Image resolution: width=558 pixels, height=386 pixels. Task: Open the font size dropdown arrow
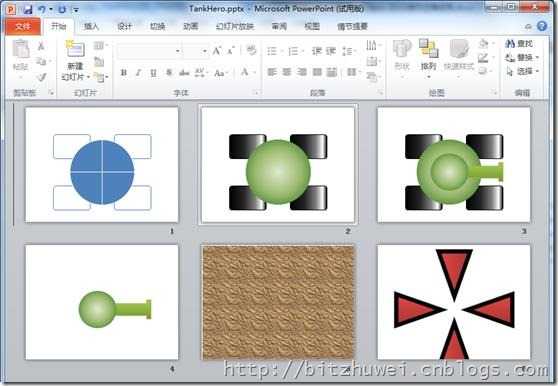tap(205, 51)
